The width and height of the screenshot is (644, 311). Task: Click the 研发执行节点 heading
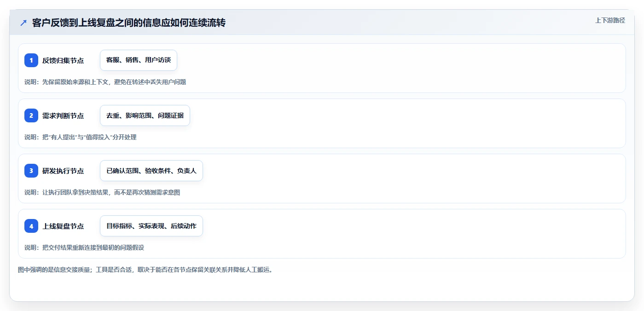point(63,171)
